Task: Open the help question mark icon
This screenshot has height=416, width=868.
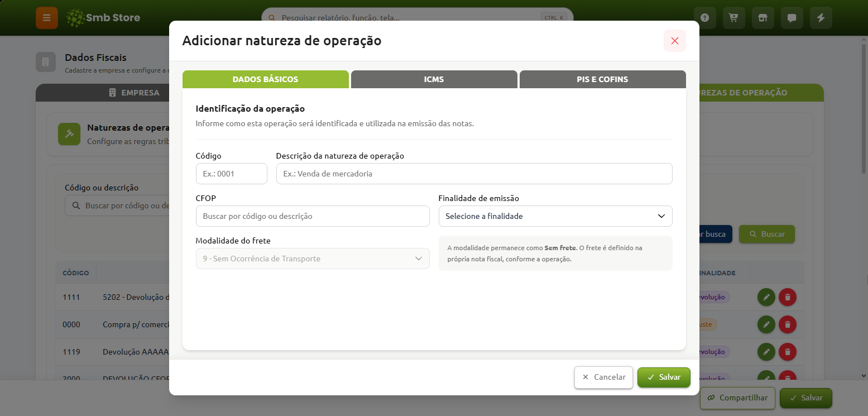Action: 704,18
